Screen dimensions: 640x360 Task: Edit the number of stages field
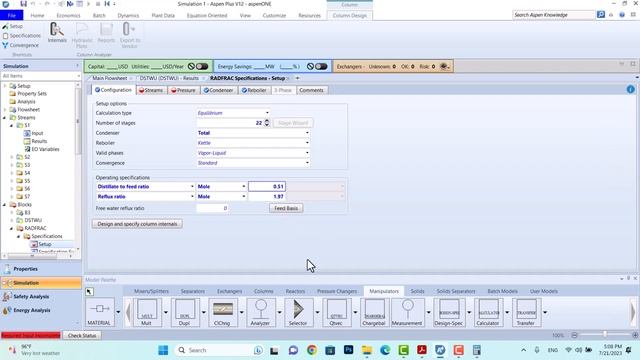click(x=230, y=123)
